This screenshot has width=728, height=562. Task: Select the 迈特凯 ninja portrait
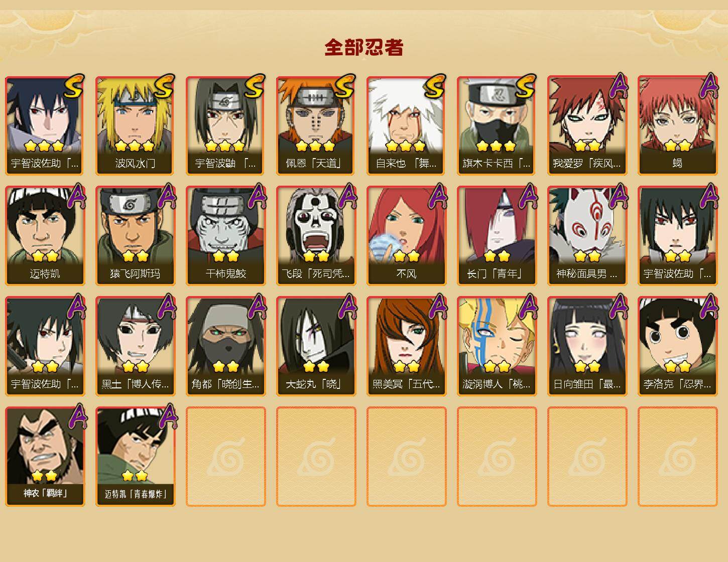(45, 236)
